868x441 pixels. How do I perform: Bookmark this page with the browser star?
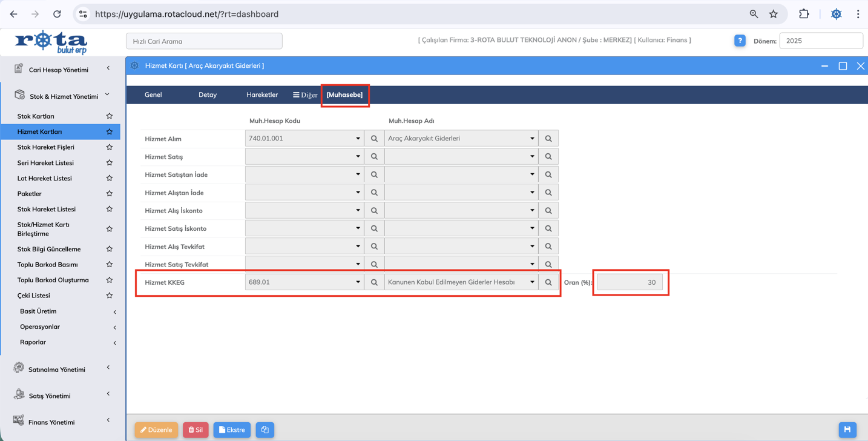(774, 14)
